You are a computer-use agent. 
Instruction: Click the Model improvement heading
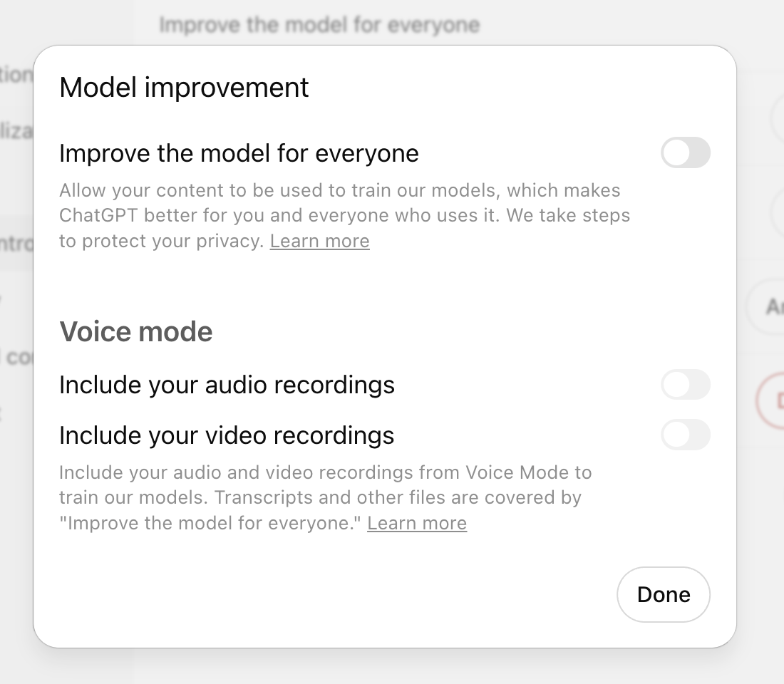pyautogui.click(x=184, y=87)
